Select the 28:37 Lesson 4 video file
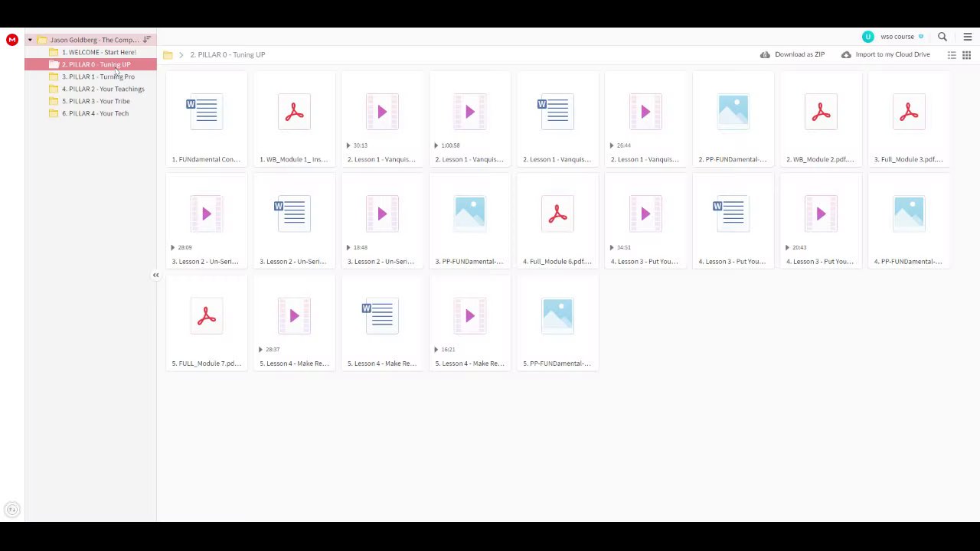 pyautogui.click(x=294, y=324)
